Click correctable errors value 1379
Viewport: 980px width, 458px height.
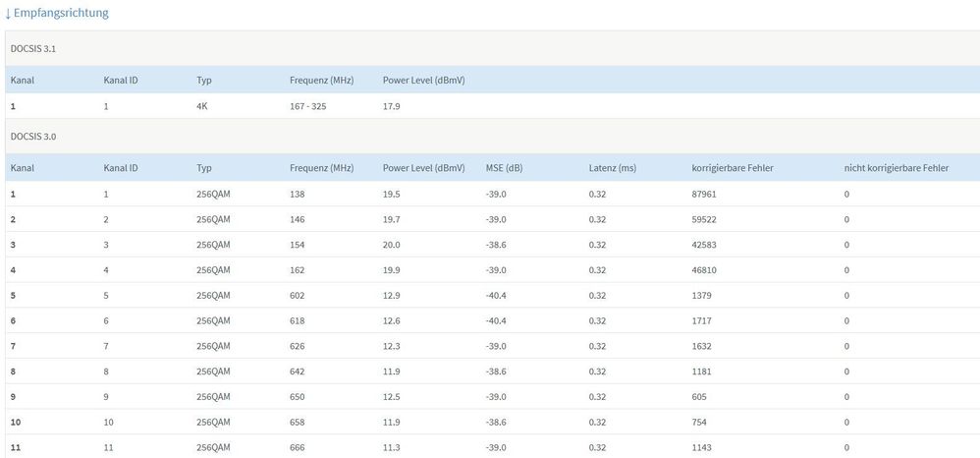point(702,295)
